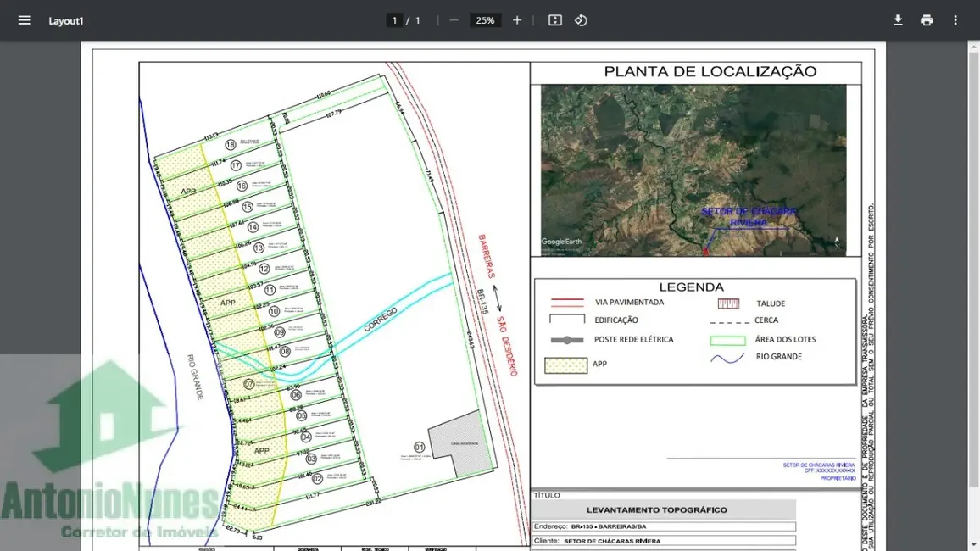This screenshot has height=551, width=980.
Task: Click the green Área dos Lotes legend box
Action: click(727, 341)
